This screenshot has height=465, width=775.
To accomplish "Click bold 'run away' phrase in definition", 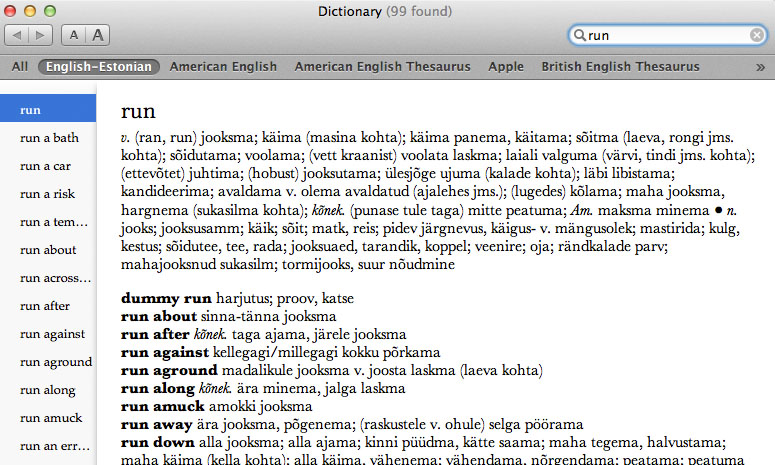I will (x=156, y=424).
